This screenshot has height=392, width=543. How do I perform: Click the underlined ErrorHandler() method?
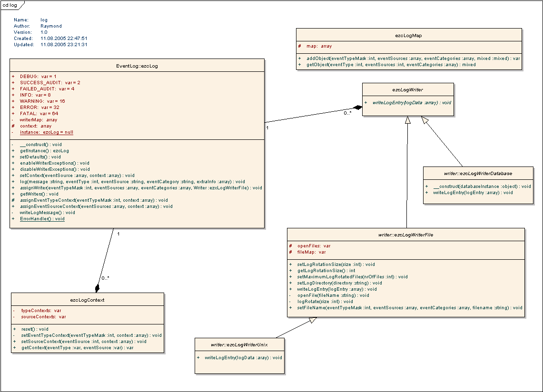[42, 219]
